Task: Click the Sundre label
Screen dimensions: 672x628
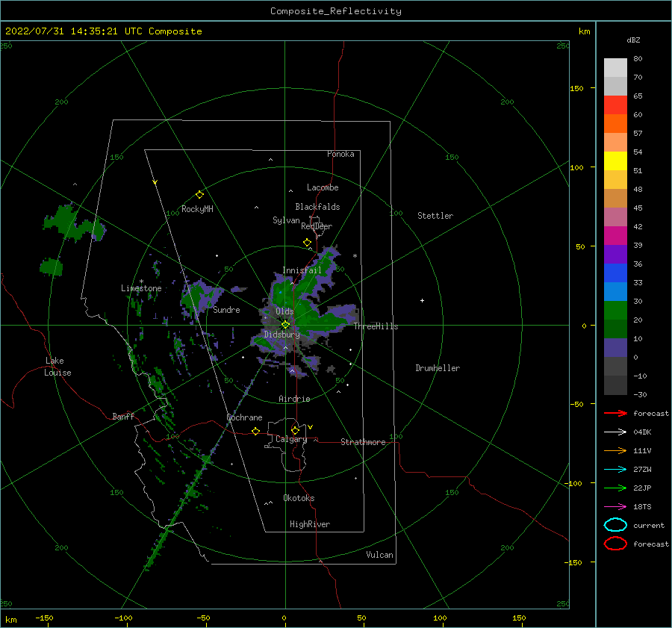Action: tap(226, 310)
